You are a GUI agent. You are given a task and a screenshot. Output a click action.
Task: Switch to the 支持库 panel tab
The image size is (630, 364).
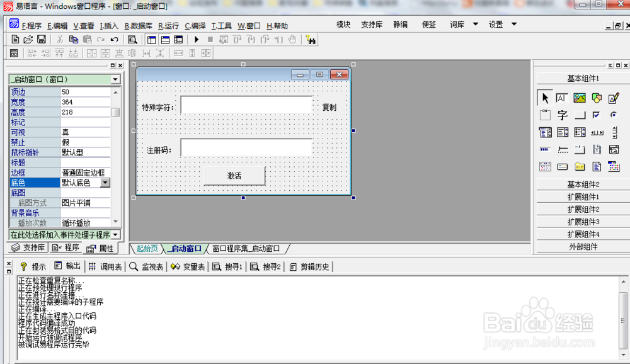pos(28,248)
